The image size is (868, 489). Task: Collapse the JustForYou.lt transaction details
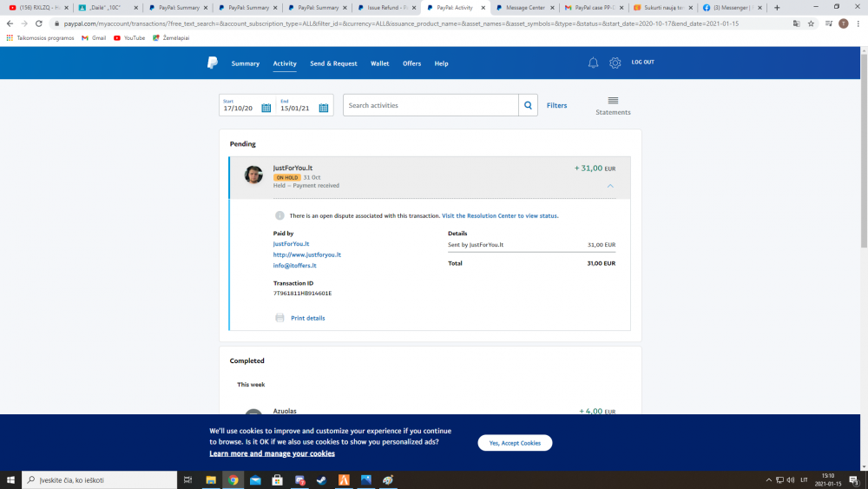coord(610,186)
